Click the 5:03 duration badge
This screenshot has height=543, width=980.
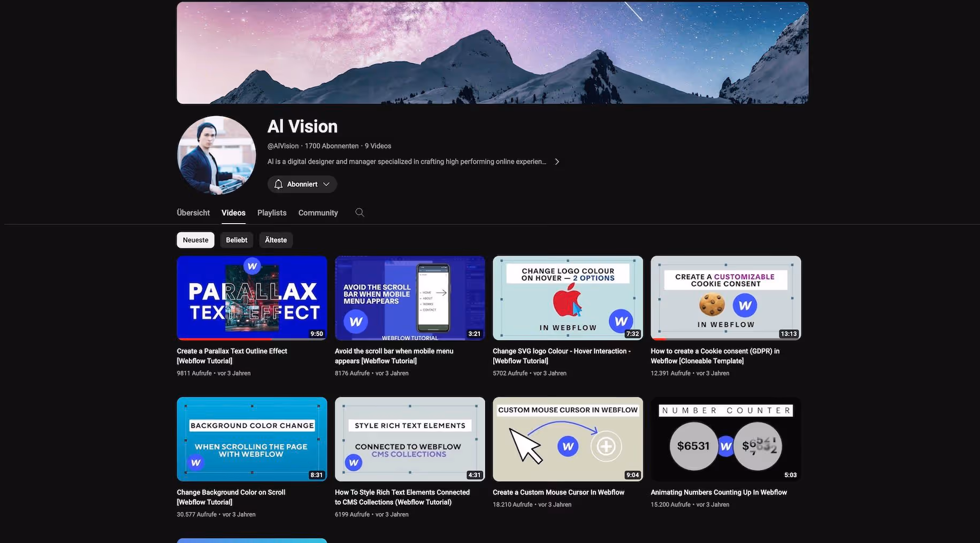pyautogui.click(x=790, y=475)
